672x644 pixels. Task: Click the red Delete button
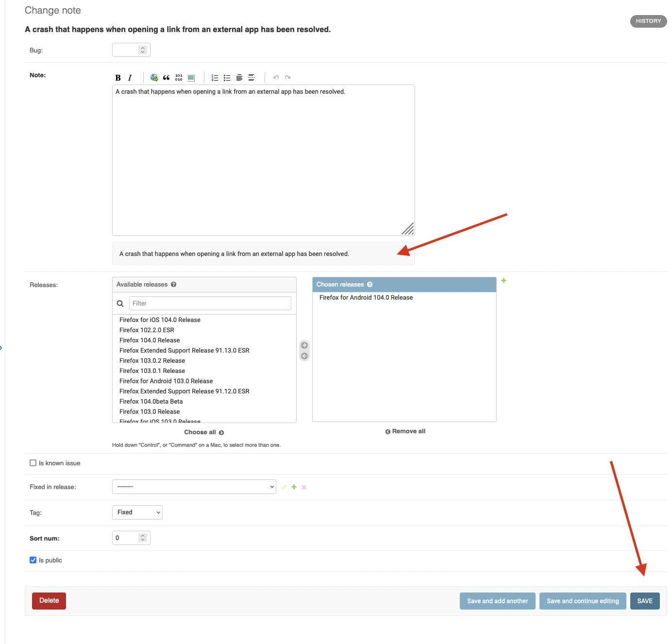click(x=49, y=601)
